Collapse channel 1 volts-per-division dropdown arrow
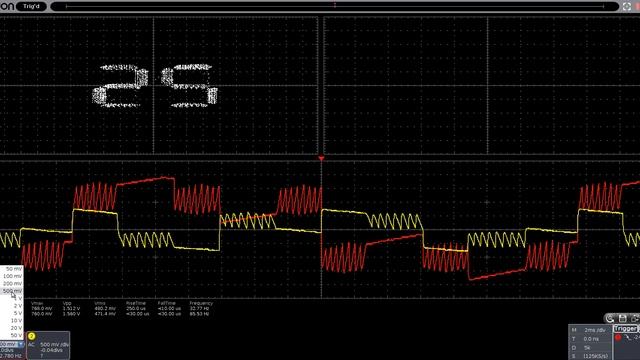640x360 pixels. [21, 344]
